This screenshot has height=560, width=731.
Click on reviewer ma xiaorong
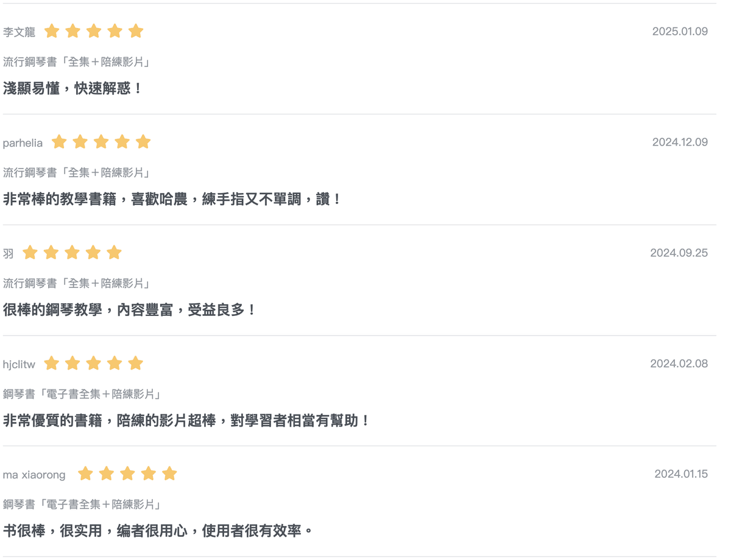[34, 475]
